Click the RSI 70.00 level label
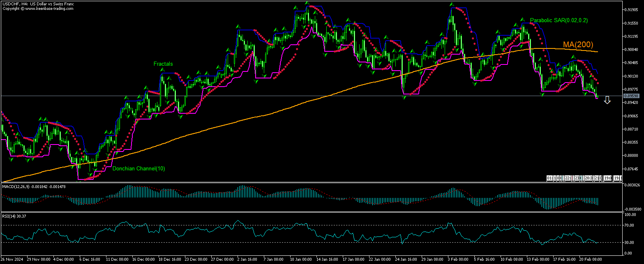Screen dimensions: 644x264 630,225
